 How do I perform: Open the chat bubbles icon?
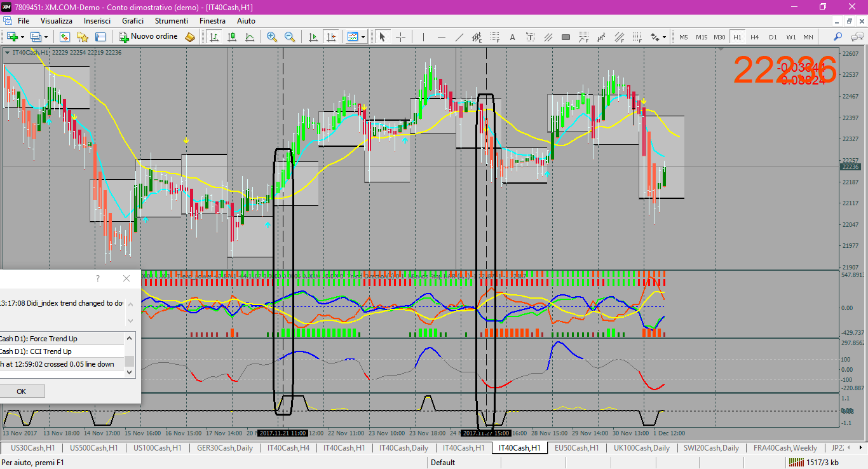(856, 37)
